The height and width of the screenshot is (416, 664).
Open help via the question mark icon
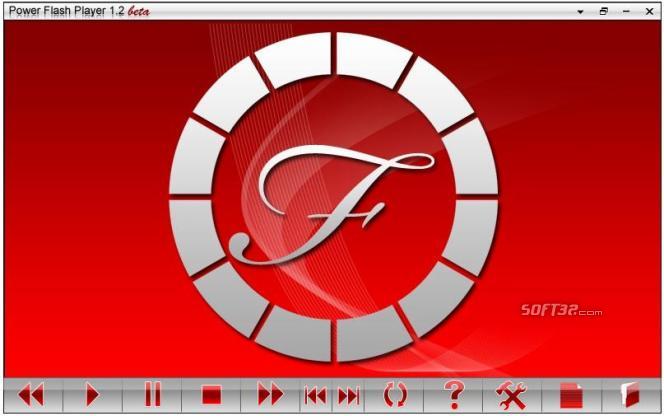click(454, 395)
